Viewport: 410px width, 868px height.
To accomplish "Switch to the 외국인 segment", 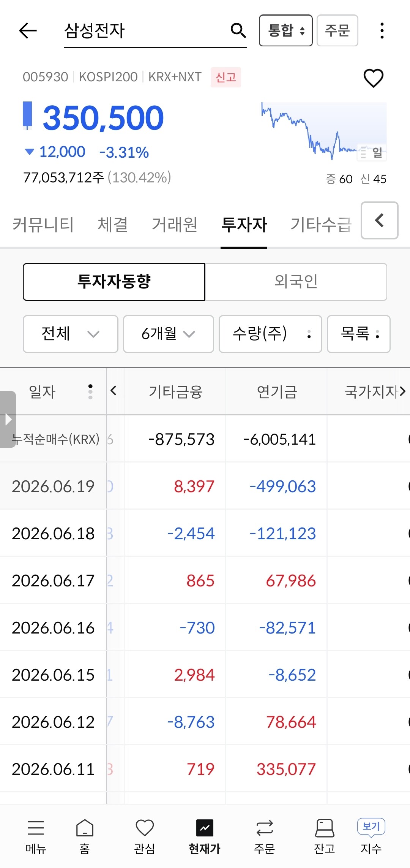I will coord(296,282).
